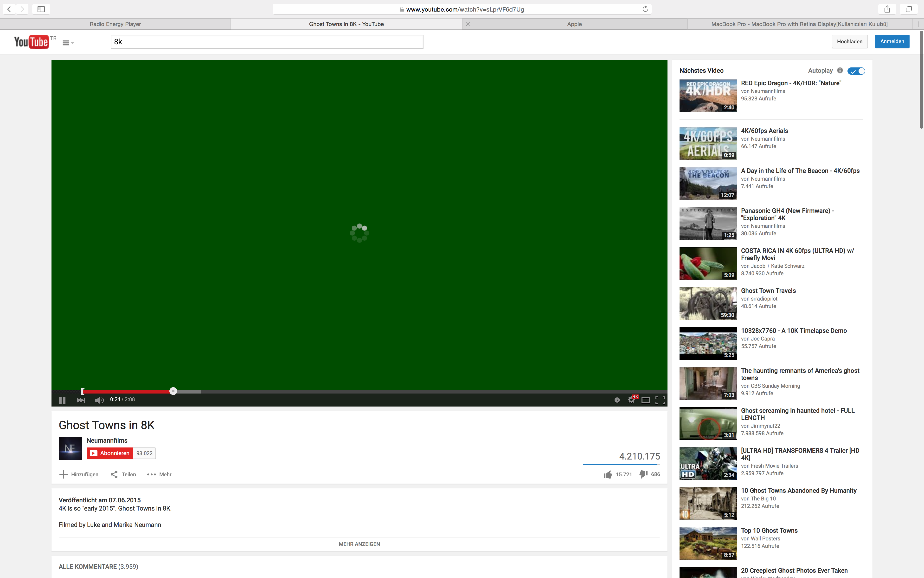Image resolution: width=924 pixels, height=578 pixels.
Task: Open 20 Creepiest Ghost Photos Ever Taken
Action: click(794, 571)
